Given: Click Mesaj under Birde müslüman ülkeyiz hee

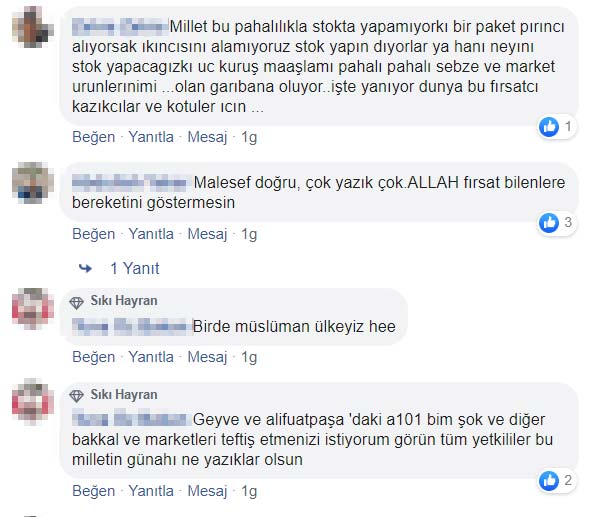Looking at the screenshot, I should [x=207, y=357].
